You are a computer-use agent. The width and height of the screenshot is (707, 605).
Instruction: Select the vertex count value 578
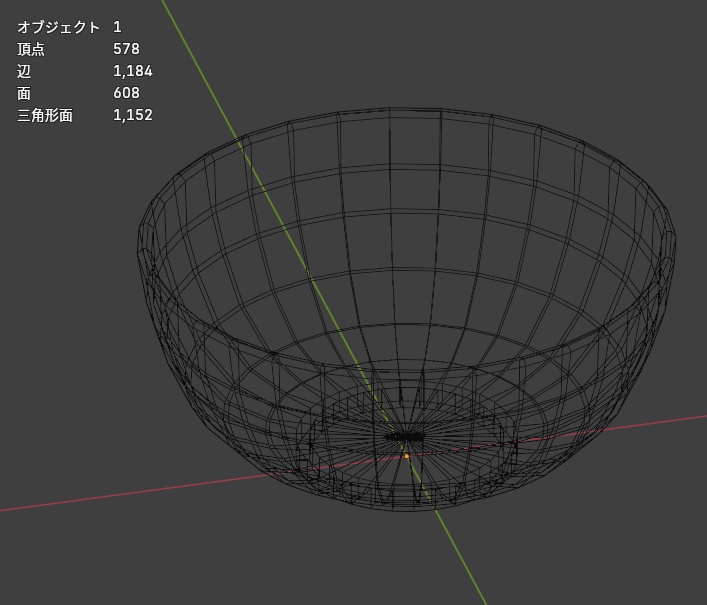[x=126, y=49]
